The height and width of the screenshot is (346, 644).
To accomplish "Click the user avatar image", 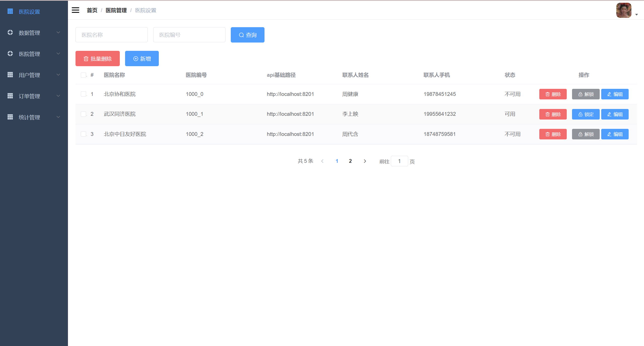I will click(624, 10).
